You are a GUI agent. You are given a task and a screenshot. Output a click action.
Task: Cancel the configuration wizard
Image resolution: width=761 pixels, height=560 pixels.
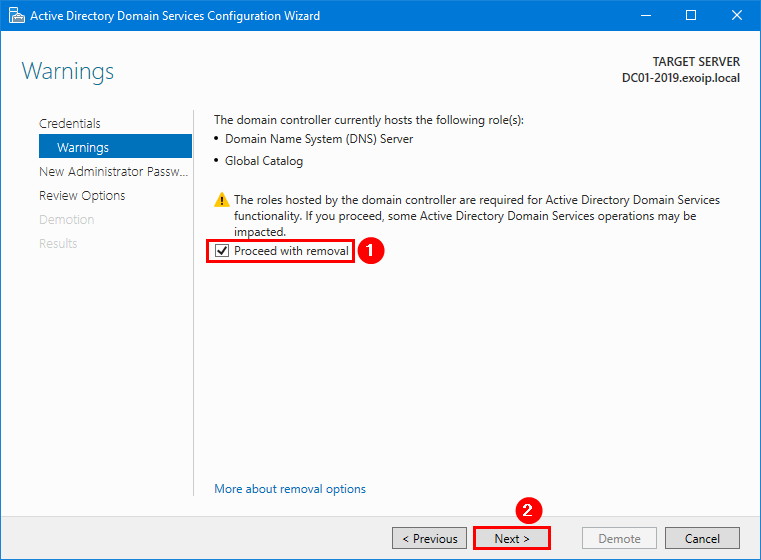click(702, 538)
